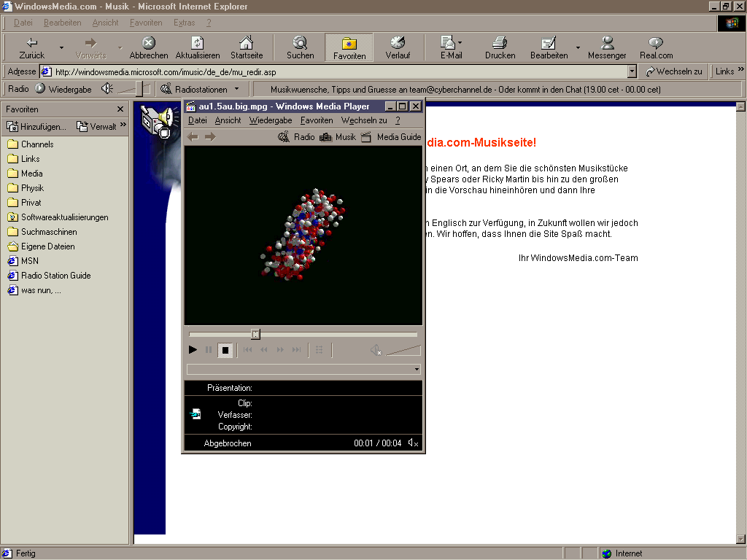Expand the Links toolbar chevron
Screen dimensions: 747x560
click(741, 69)
